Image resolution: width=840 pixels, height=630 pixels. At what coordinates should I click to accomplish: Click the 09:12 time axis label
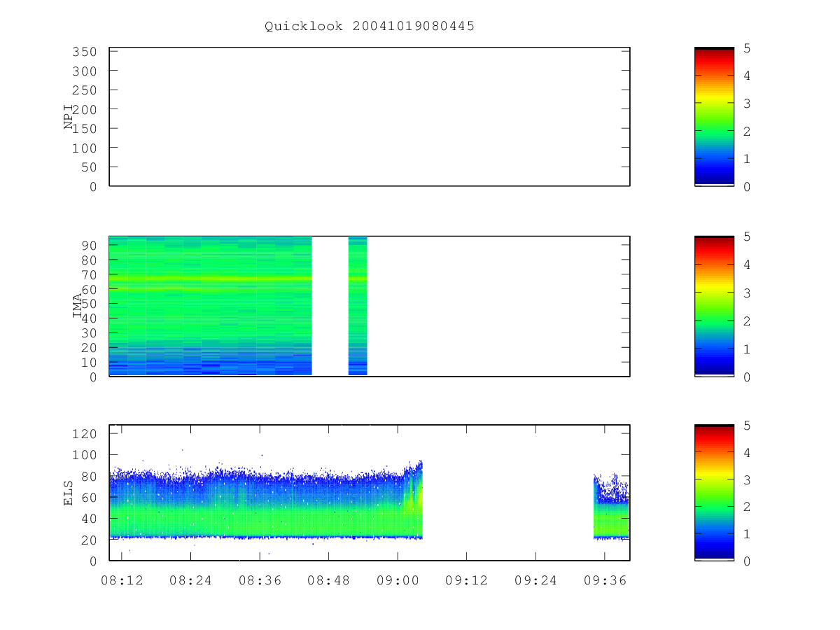point(467,580)
